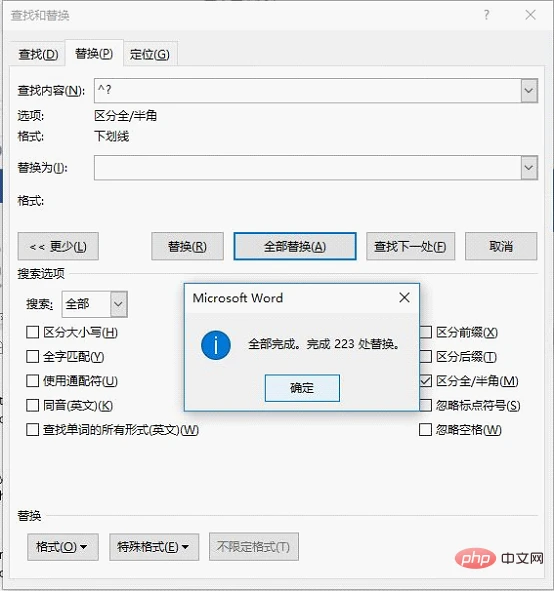Open the 格式(O) dropdown button
Screen dimensions: 554x591
(x=63, y=547)
